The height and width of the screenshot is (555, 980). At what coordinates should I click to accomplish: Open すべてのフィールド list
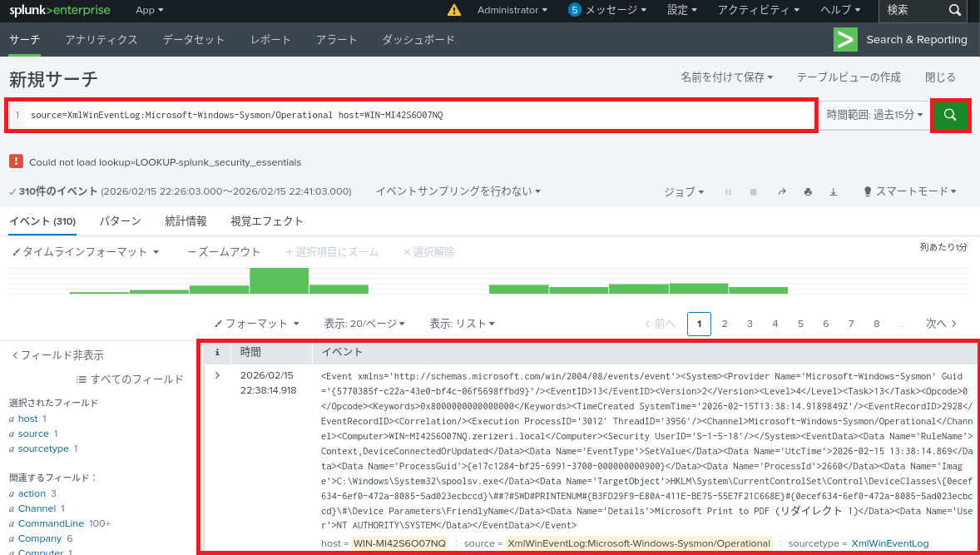coord(130,379)
